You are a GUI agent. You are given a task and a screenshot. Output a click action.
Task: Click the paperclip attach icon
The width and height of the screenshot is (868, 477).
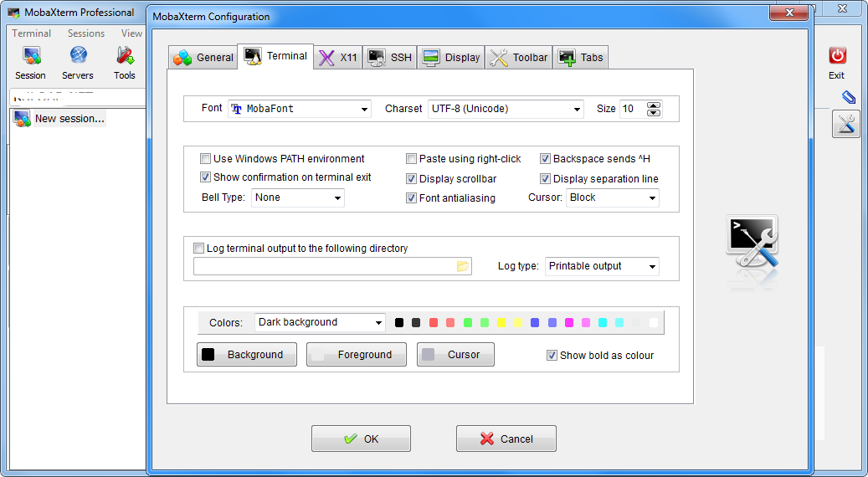pos(848,97)
